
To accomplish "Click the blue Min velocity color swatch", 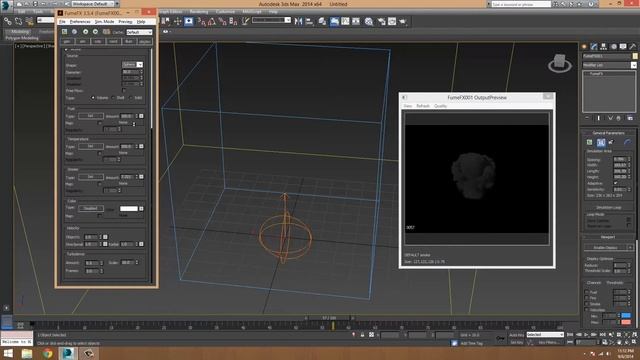I will tap(626, 316).
